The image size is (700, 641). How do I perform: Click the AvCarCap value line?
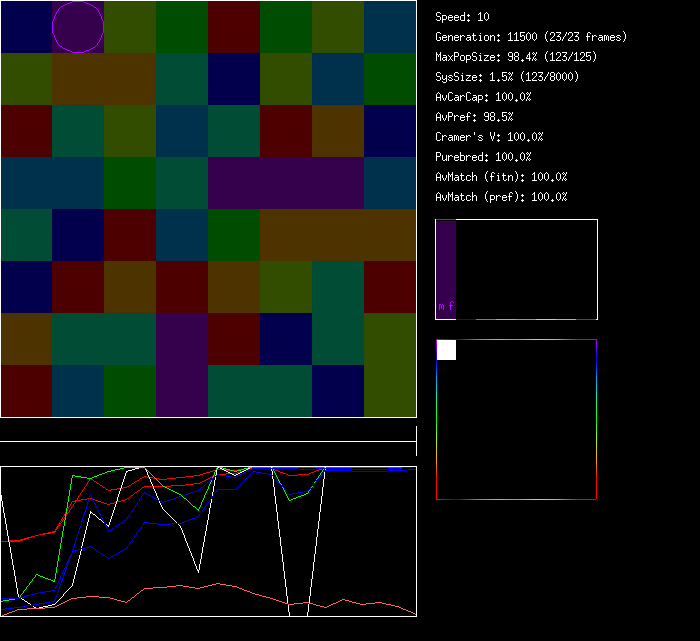(483, 97)
